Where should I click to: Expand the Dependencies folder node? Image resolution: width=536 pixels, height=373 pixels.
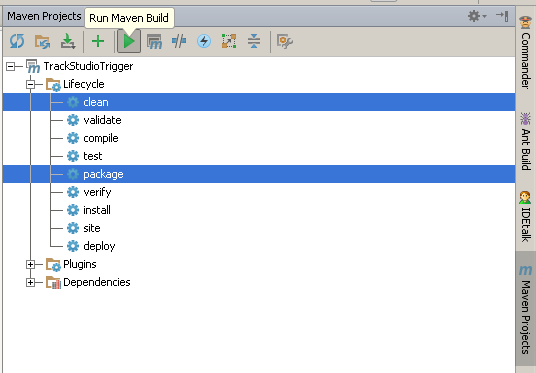(x=30, y=282)
